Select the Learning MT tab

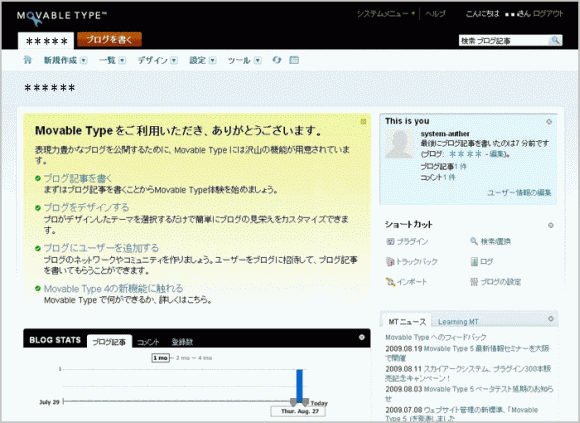(458, 322)
